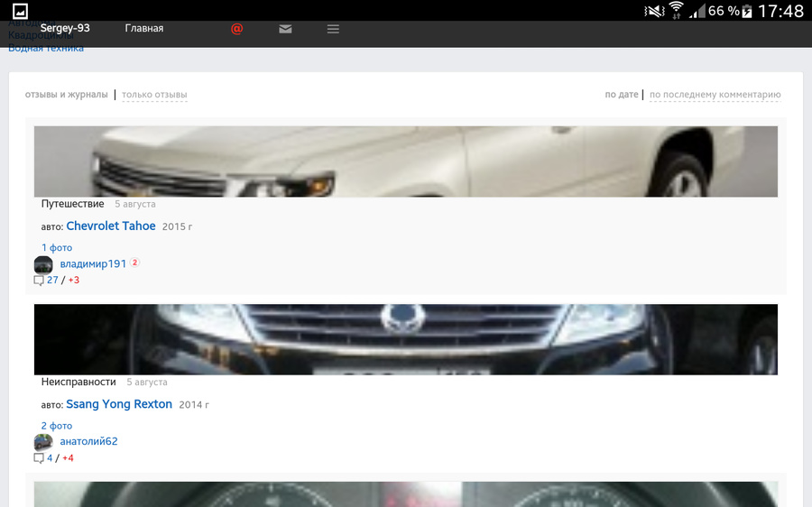Tap the 2014 г year text
Image resolution: width=812 pixels, height=507 pixels.
(194, 405)
